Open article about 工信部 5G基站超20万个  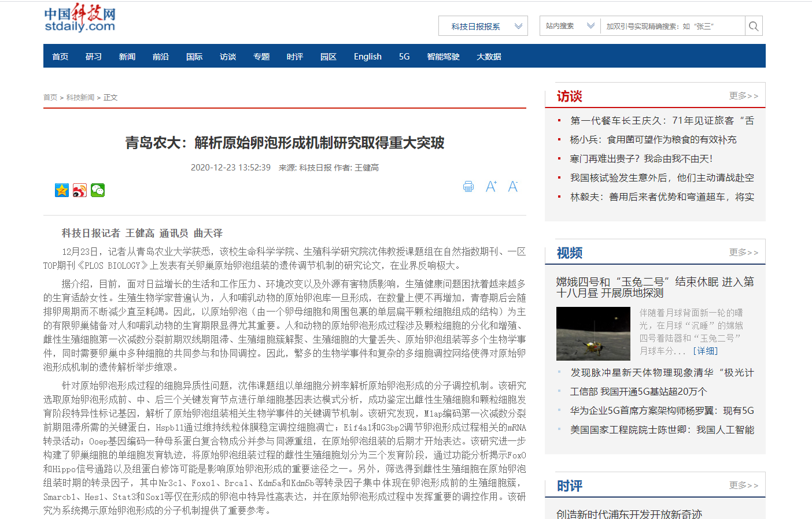tap(638, 392)
